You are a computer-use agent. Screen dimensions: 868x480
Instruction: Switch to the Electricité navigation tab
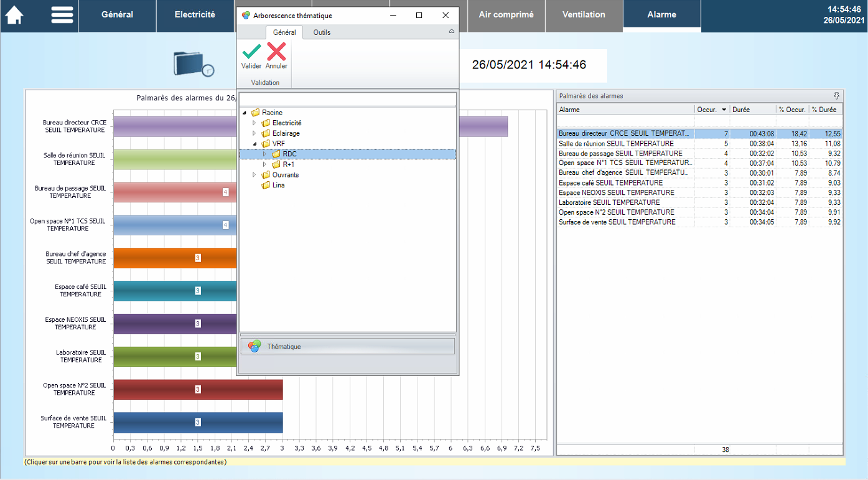(x=195, y=15)
